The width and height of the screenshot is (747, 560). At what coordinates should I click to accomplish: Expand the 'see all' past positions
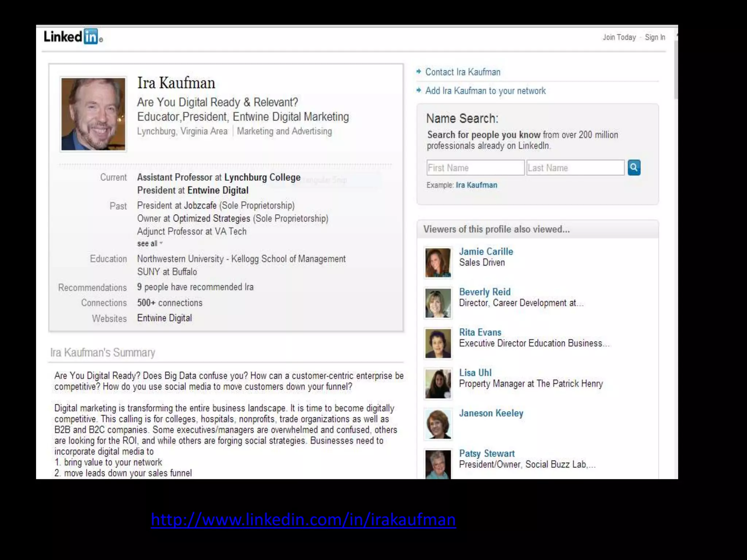[150, 244]
